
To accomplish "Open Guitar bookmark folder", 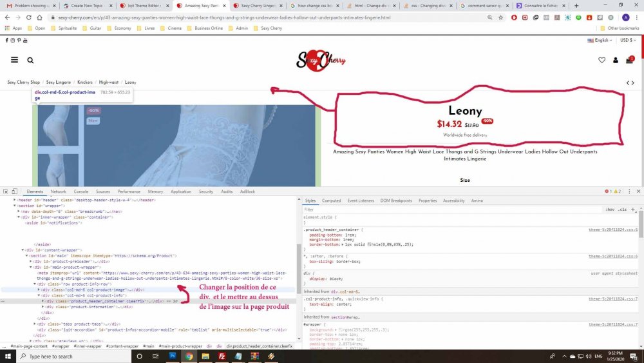I will coord(92,28).
